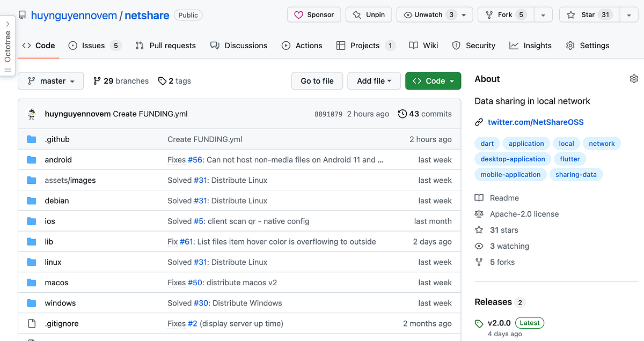Expand the dropdown arrow next to Fork

click(x=543, y=15)
